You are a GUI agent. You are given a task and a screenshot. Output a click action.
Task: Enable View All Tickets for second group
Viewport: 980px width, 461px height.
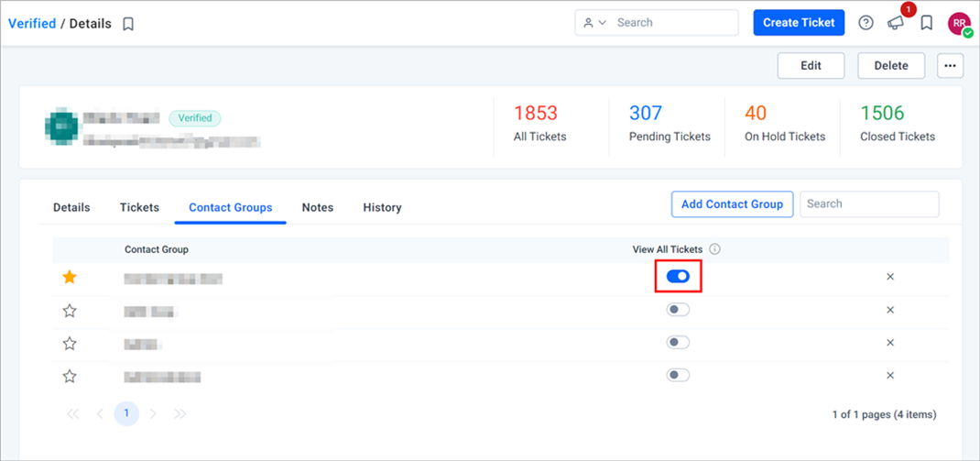678,310
